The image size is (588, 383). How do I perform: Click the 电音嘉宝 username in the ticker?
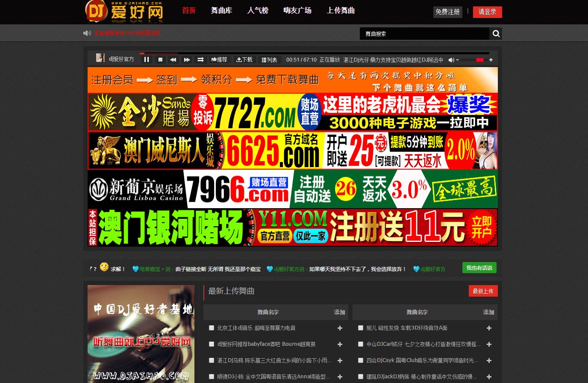(x=150, y=269)
